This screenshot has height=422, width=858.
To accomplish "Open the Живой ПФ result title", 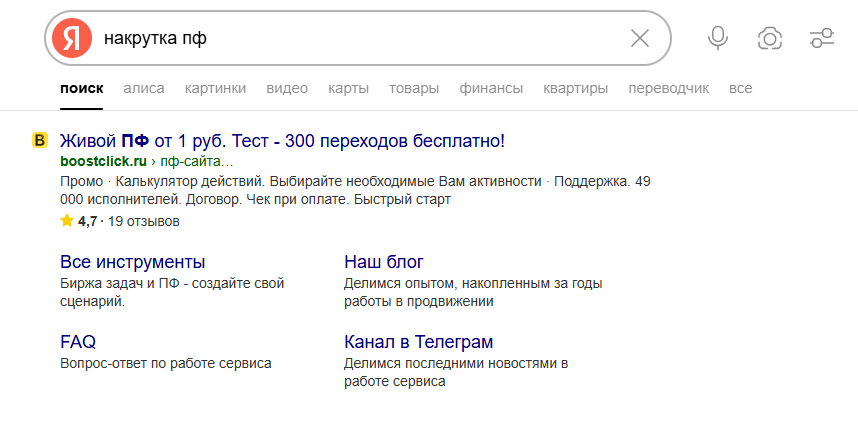I will click(x=282, y=141).
